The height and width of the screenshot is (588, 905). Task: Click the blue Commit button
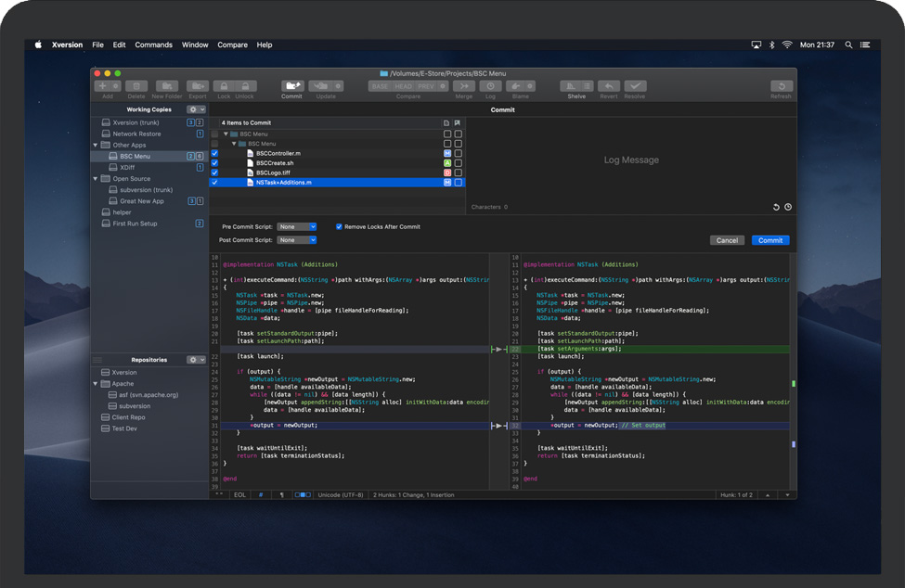point(770,240)
